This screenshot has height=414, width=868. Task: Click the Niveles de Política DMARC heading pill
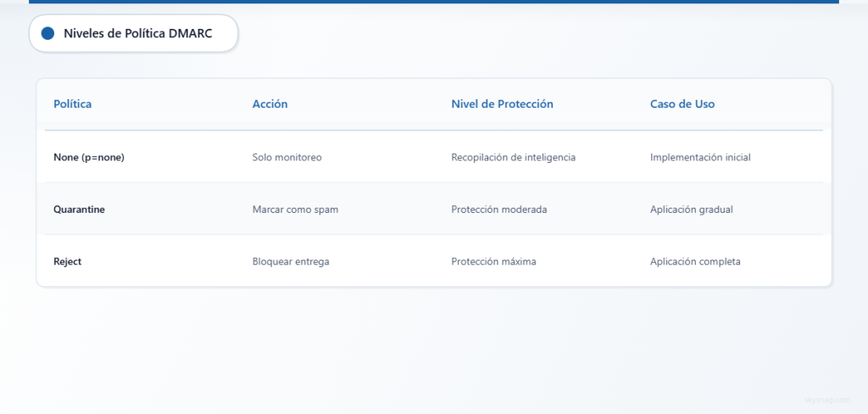133,33
